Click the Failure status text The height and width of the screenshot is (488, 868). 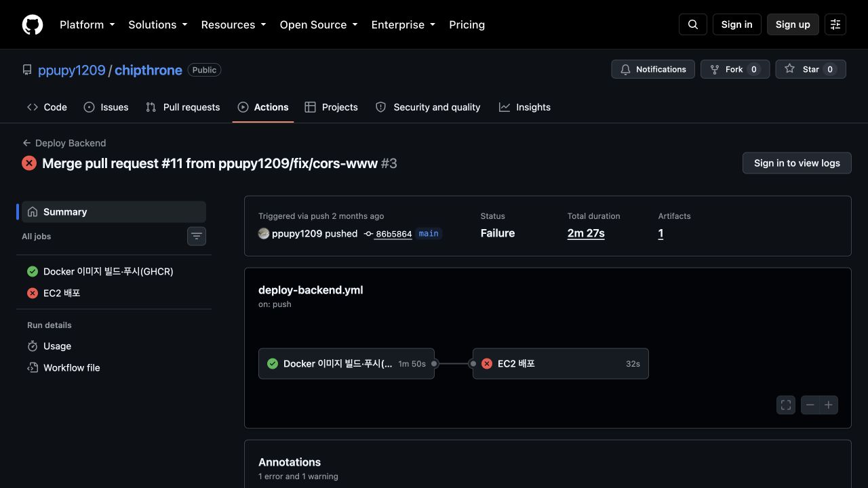(x=498, y=233)
